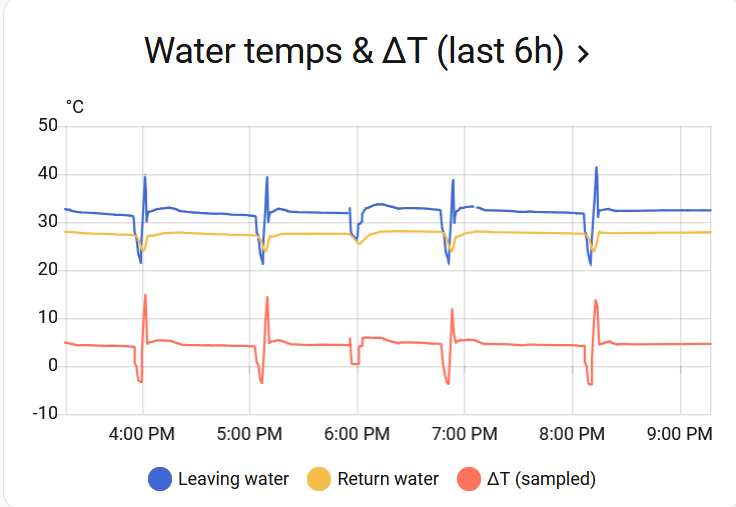Open chart details with the title chevron
The height and width of the screenshot is (507, 736).
coord(583,53)
